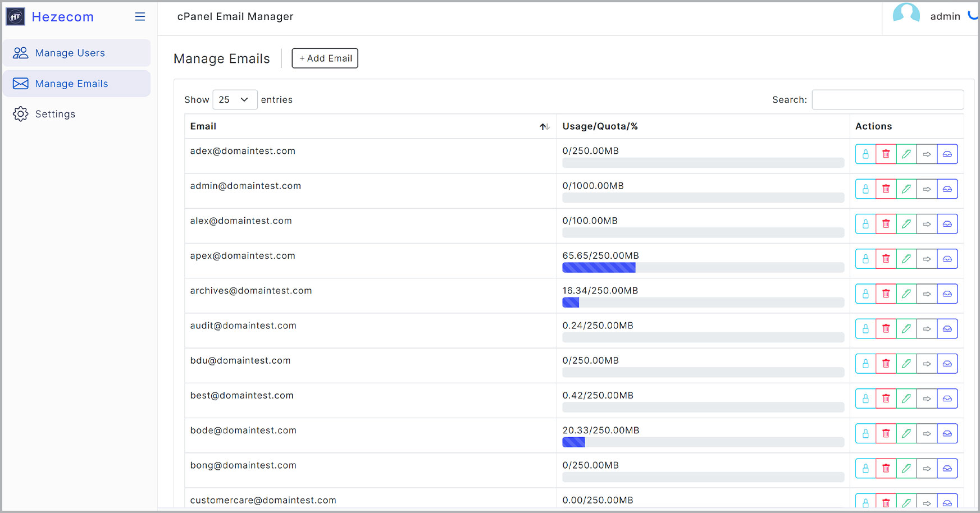Viewport: 980px width, 513px height.
Task: Click the 65.65/250.00MB usage value
Action: click(x=600, y=256)
